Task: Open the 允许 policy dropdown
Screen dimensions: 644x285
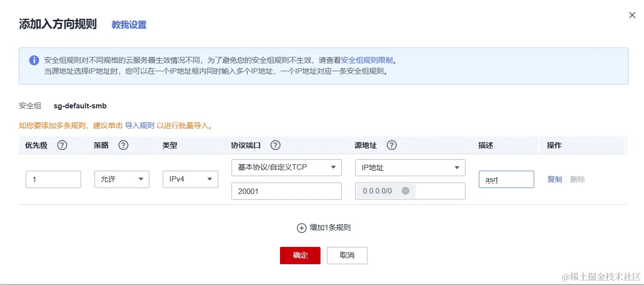Action: coord(122,179)
